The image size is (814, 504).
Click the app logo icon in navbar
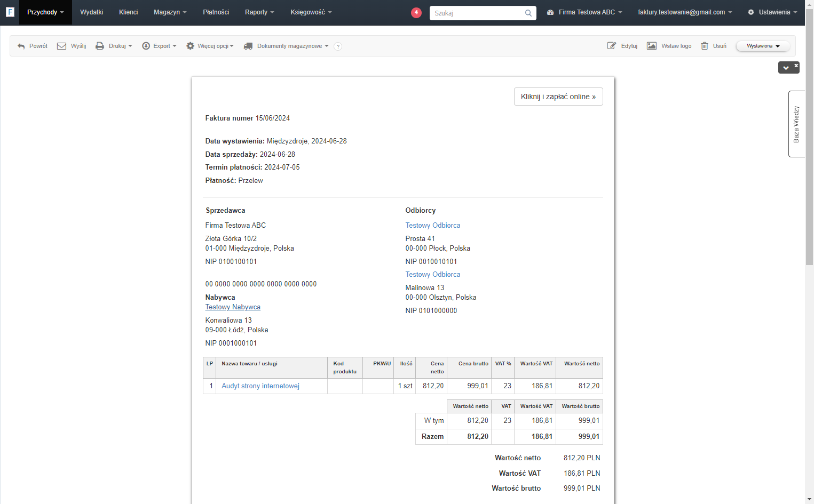coord(10,12)
